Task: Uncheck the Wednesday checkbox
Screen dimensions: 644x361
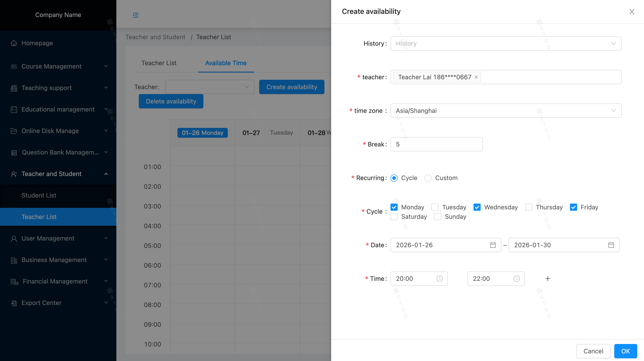Action: tap(477, 207)
